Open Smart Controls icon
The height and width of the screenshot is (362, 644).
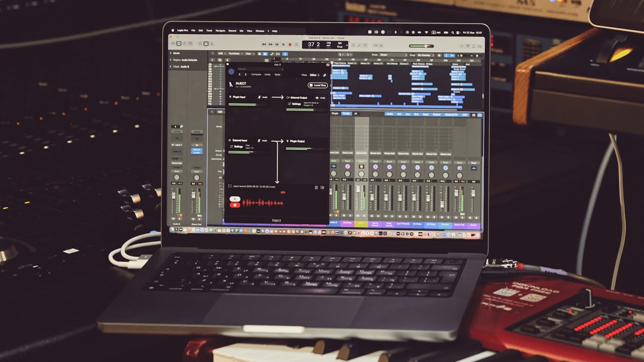[x=200, y=44]
